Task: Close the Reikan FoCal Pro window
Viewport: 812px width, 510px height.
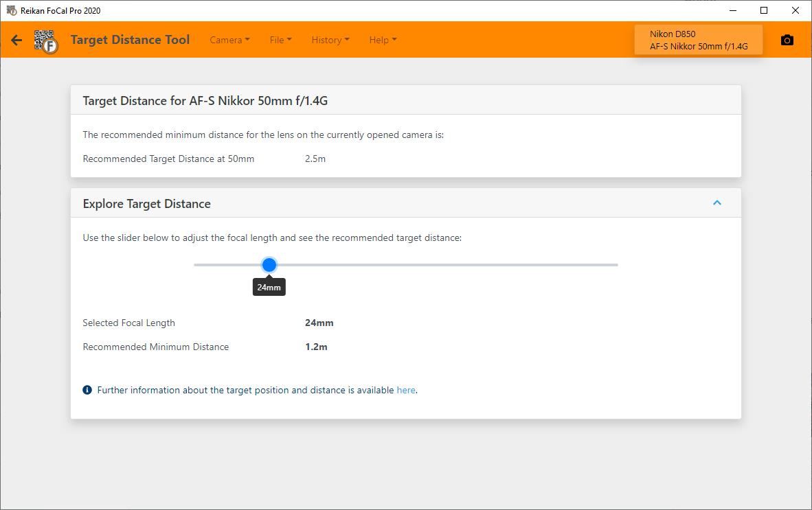Action: pyautogui.click(x=796, y=10)
